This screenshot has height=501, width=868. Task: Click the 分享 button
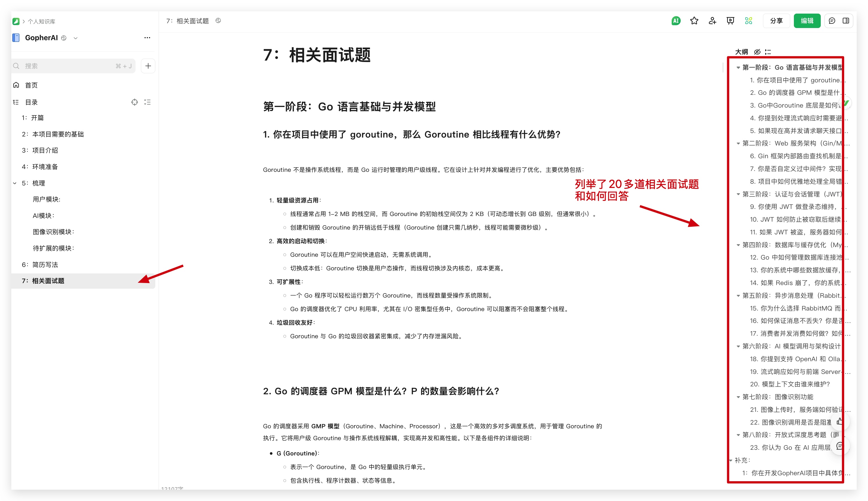click(776, 21)
